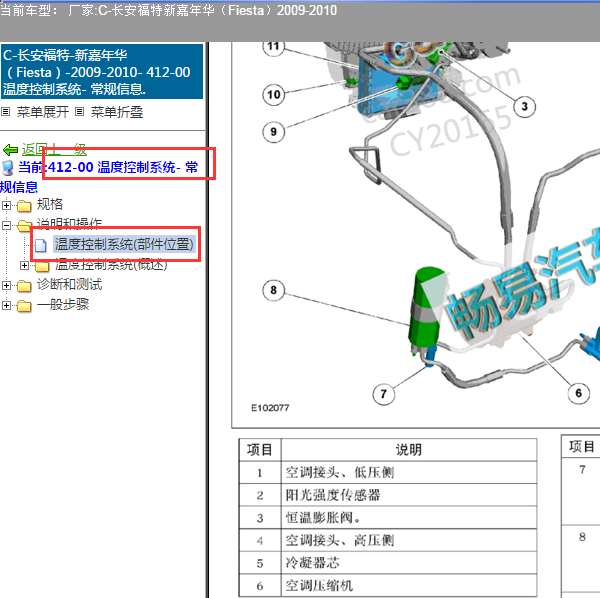
Task: Select the 说明和操作 tree label
Action: click(x=69, y=224)
